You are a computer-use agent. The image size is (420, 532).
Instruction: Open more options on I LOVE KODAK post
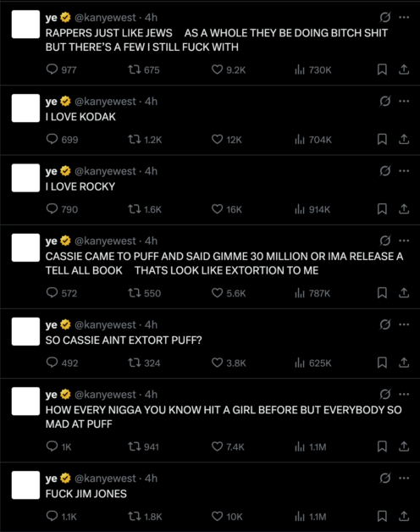(x=404, y=101)
